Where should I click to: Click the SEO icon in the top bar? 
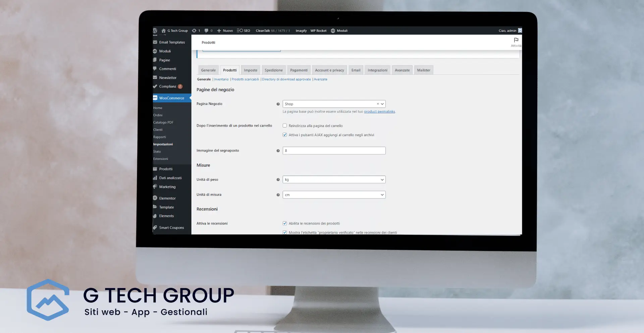tap(239, 31)
